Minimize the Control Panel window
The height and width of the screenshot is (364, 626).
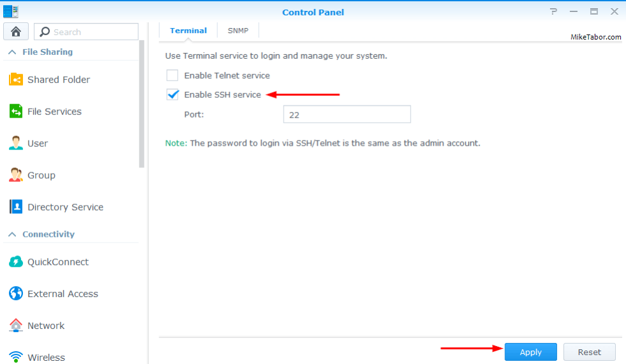click(574, 11)
